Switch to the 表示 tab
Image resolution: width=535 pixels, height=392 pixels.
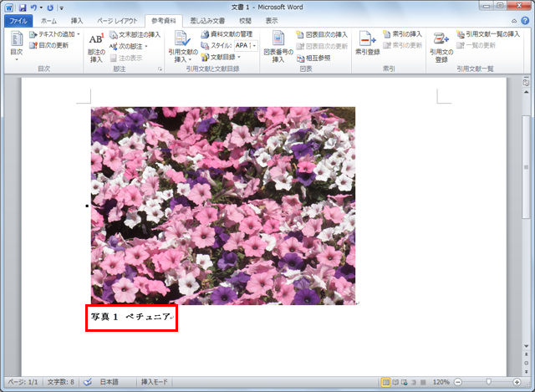[x=272, y=21]
